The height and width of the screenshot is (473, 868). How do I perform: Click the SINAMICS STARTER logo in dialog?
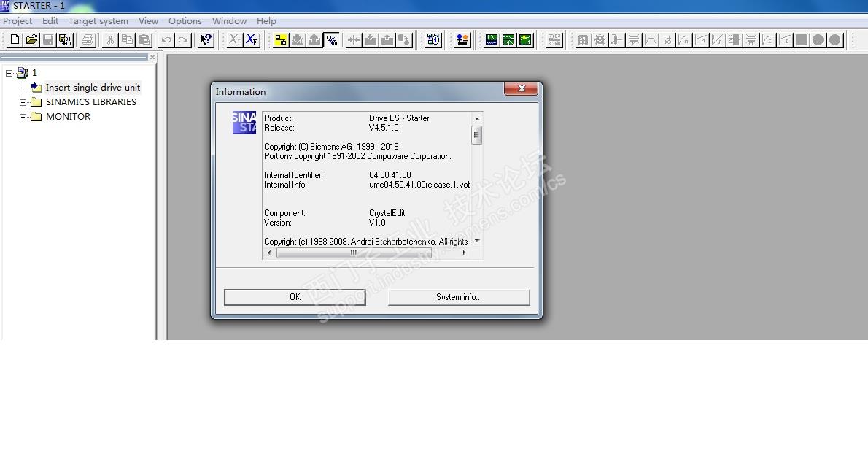(244, 123)
